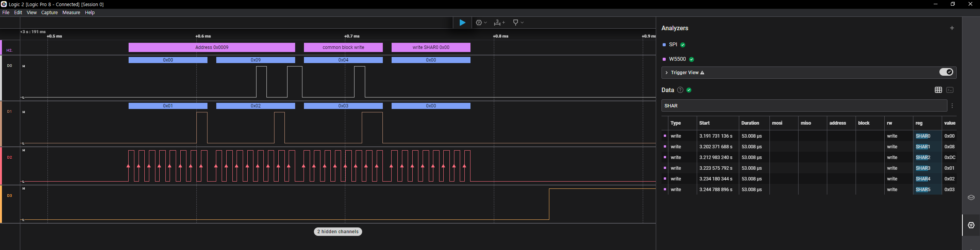Click the reg column header
980x250 pixels.
tap(919, 123)
